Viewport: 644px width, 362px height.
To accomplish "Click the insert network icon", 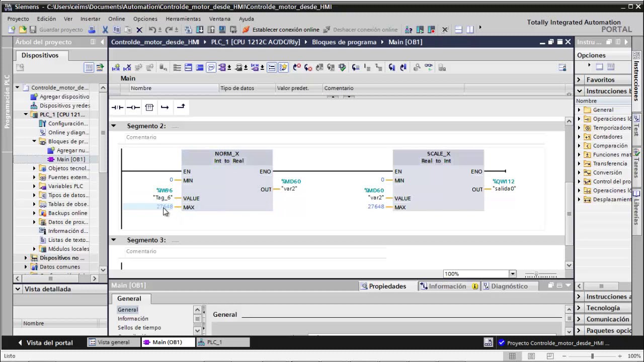I will [x=116, y=67].
